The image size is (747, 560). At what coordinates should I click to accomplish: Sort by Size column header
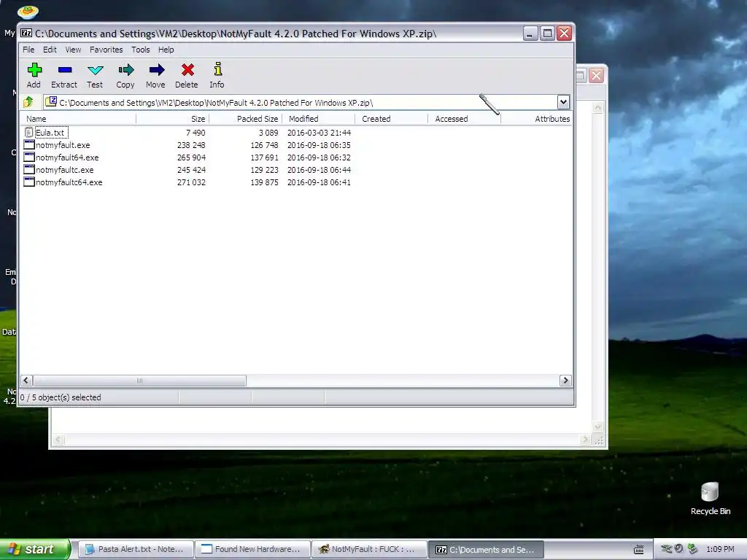coord(172,119)
